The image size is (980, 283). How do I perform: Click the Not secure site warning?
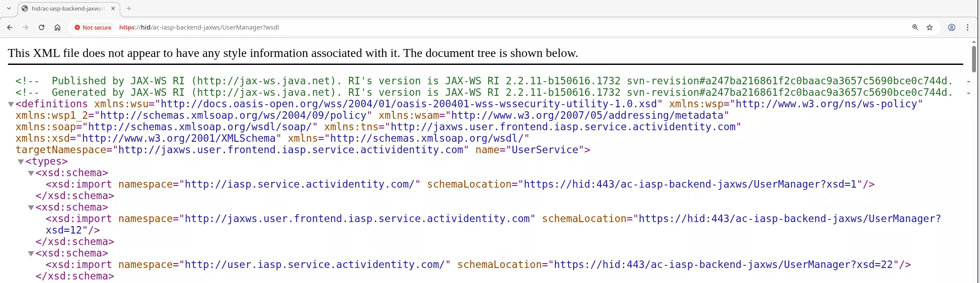(x=93, y=27)
